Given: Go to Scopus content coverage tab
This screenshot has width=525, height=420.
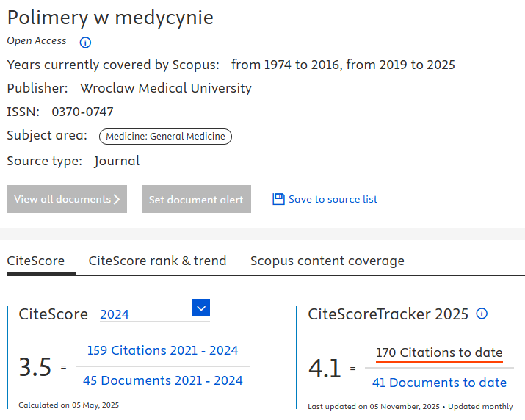Looking at the screenshot, I should 327,261.
